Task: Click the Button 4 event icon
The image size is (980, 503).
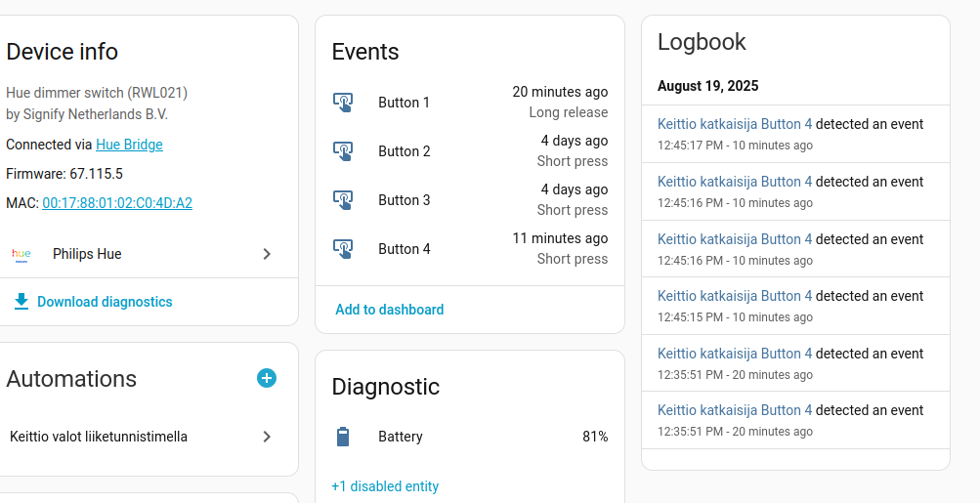Action: click(343, 249)
